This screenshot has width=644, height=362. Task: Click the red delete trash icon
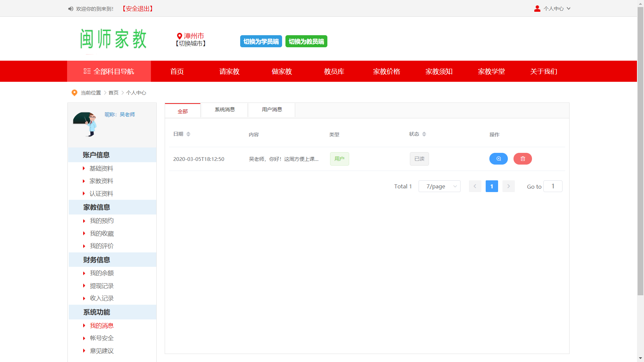point(523,159)
